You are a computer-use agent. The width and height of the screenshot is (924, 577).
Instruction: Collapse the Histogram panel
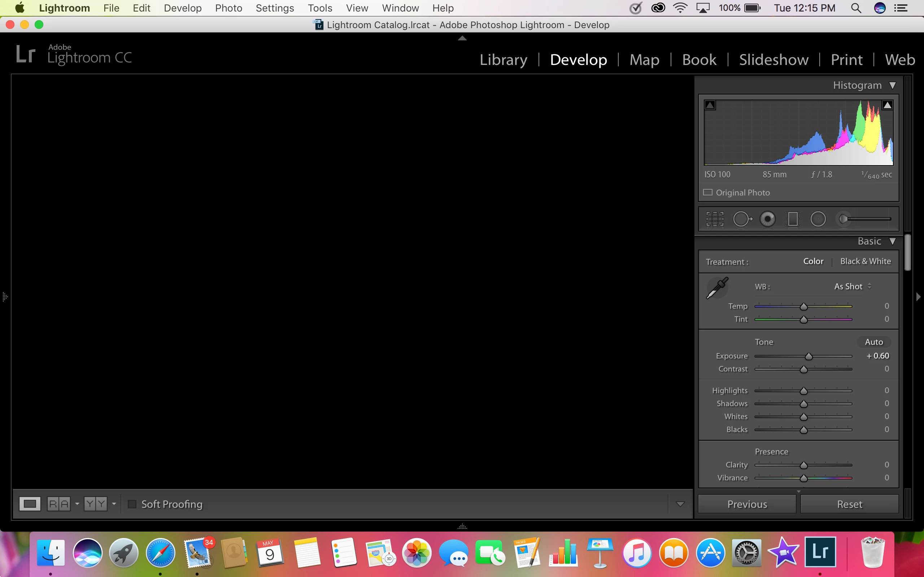[892, 85]
